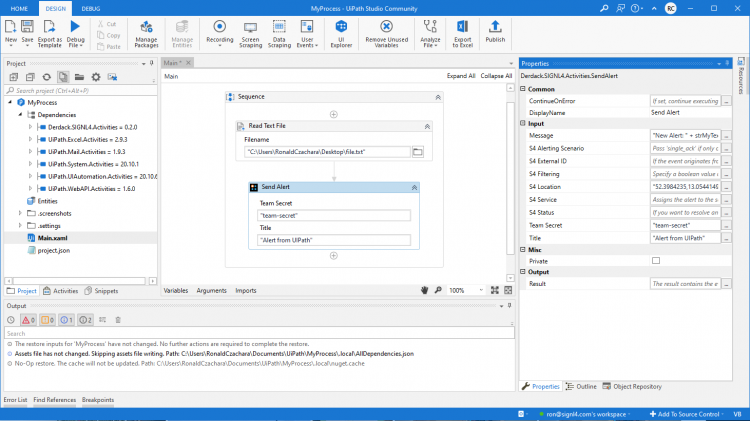The width and height of the screenshot is (750, 421).
Task: Clear output with trash icon
Action: (118, 320)
